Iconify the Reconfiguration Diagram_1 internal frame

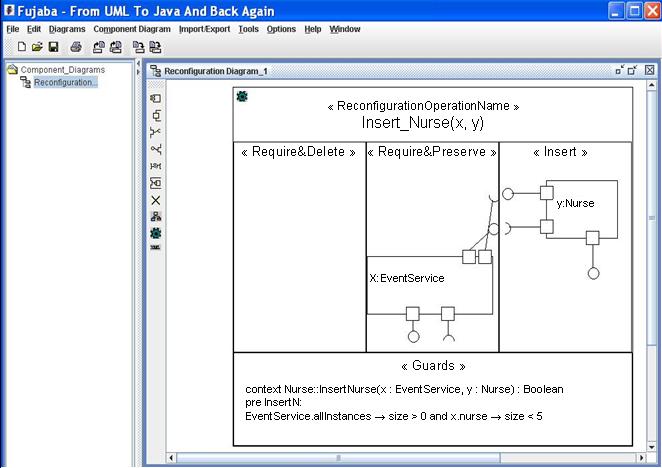[620, 70]
